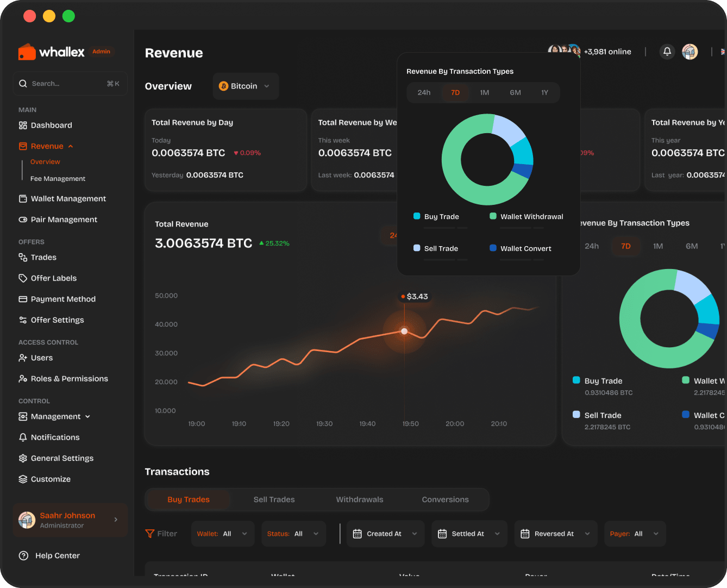Click the Dashboard sidebar entry
Screen dimensions: 727x588
pyautogui.click(x=51, y=125)
